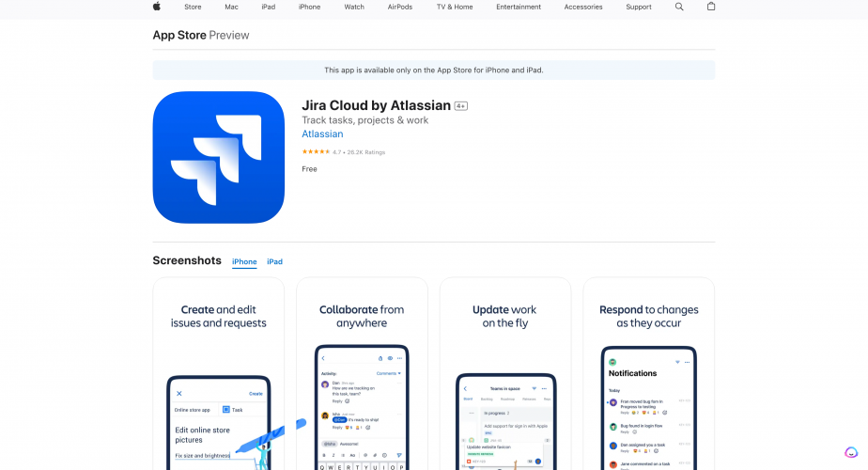
Task: Open the search magnifier icon
Action: pyautogui.click(x=679, y=7)
